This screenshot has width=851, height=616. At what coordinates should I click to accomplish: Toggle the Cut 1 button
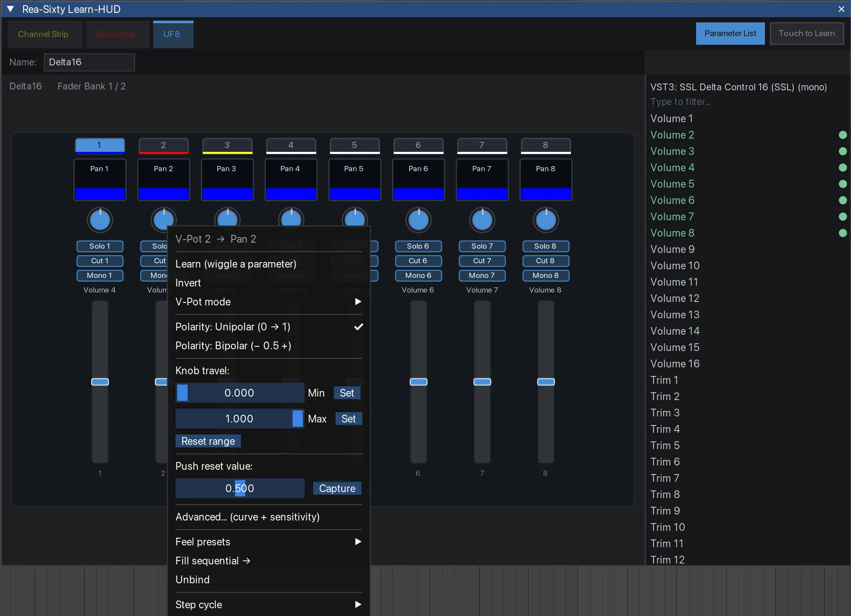100,261
